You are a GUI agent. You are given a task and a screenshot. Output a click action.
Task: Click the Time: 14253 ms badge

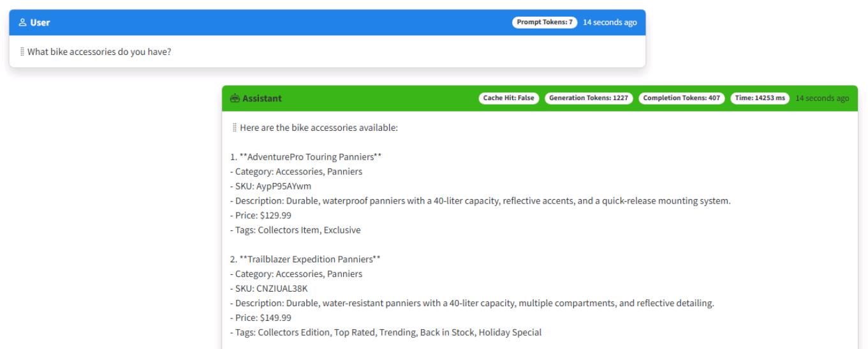[x=760, y=98]
